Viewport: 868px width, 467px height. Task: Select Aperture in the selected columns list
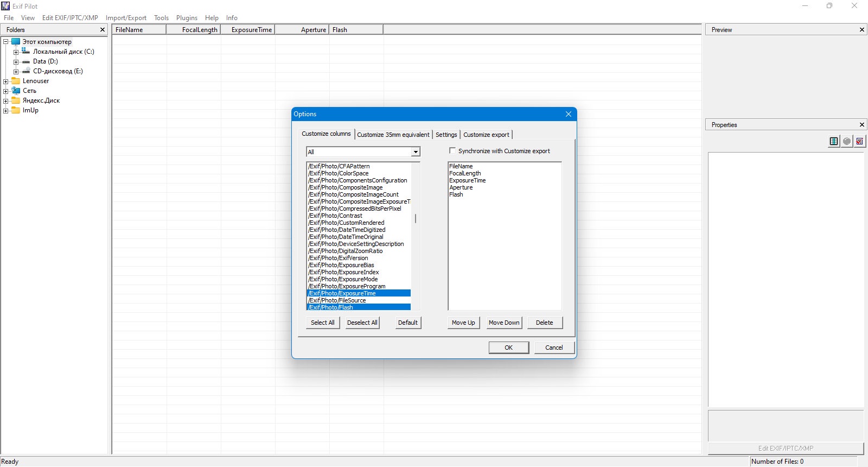coord(461,187)
